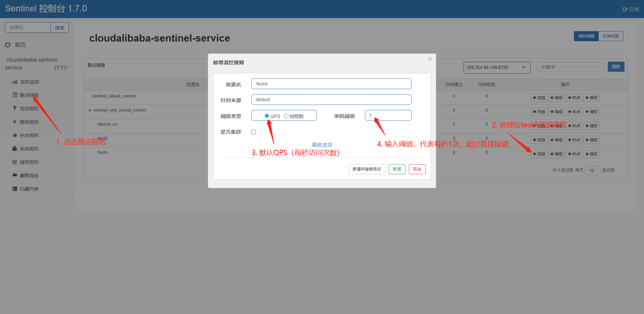Collapse the sentinel_web_servlet_context tree node
Screen dimensions: 644x314
90,111
